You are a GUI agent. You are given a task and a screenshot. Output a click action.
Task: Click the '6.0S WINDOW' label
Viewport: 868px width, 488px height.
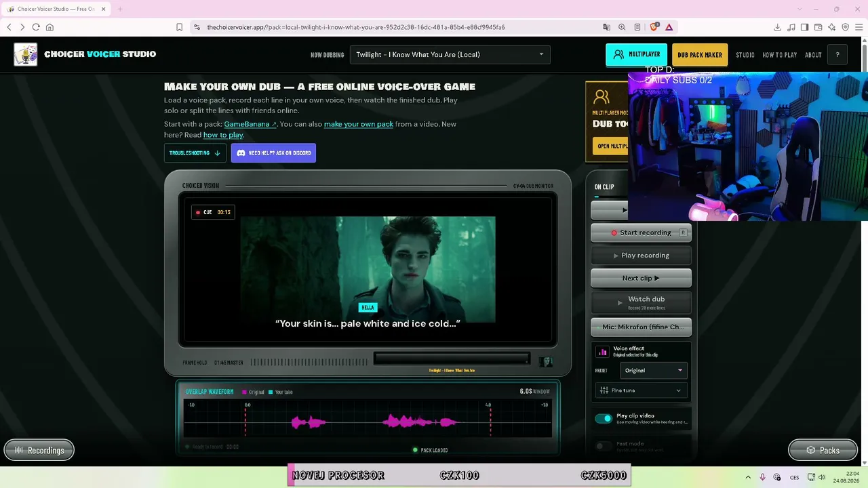coord(534,392)
